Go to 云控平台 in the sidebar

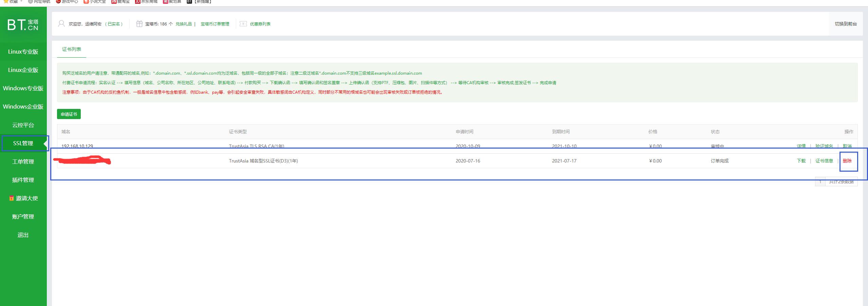(x=23, y=125)
